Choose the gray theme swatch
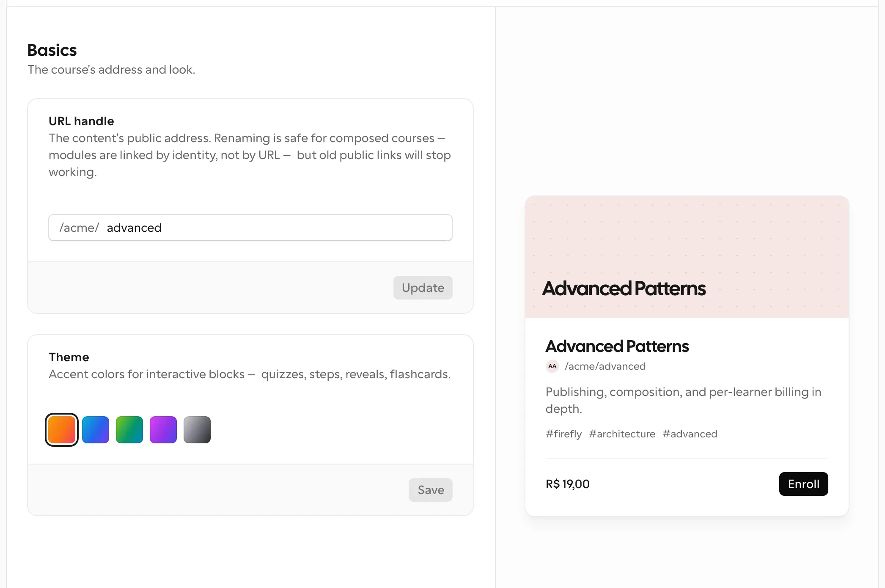This screenshot has width=885, height=588. click(197, 430)
